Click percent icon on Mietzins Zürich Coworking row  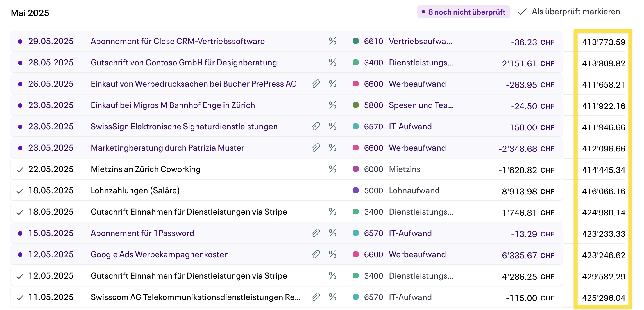tap(333, 169)
